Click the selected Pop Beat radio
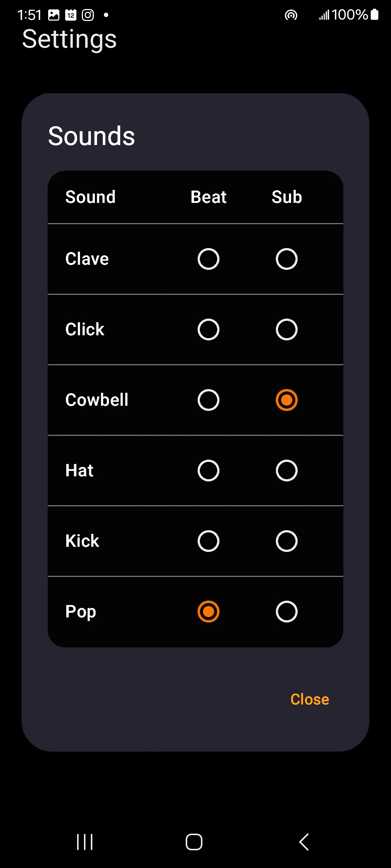This screenshot has height=868, width=391. (x=208, y=611)
